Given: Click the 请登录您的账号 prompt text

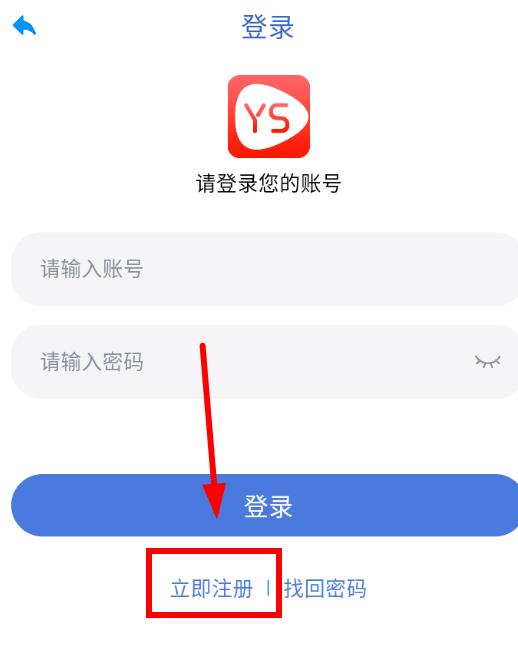Looking at the screenshot, I should click(269, 183).
